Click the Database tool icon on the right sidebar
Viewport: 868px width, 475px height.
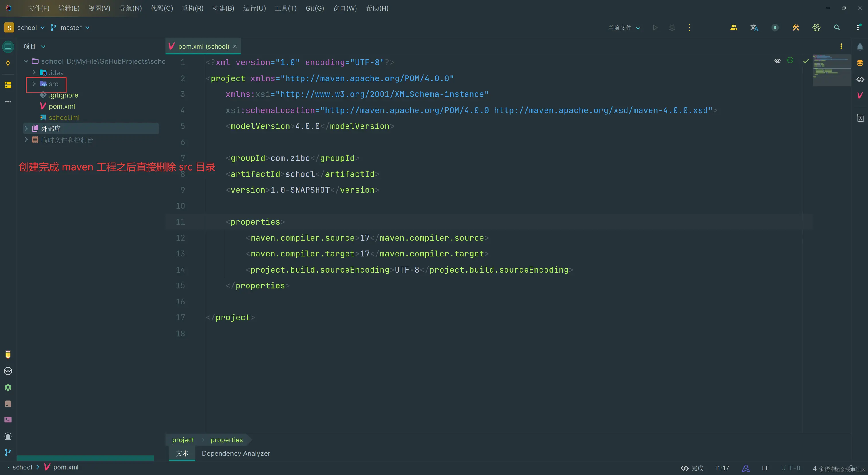860,63
